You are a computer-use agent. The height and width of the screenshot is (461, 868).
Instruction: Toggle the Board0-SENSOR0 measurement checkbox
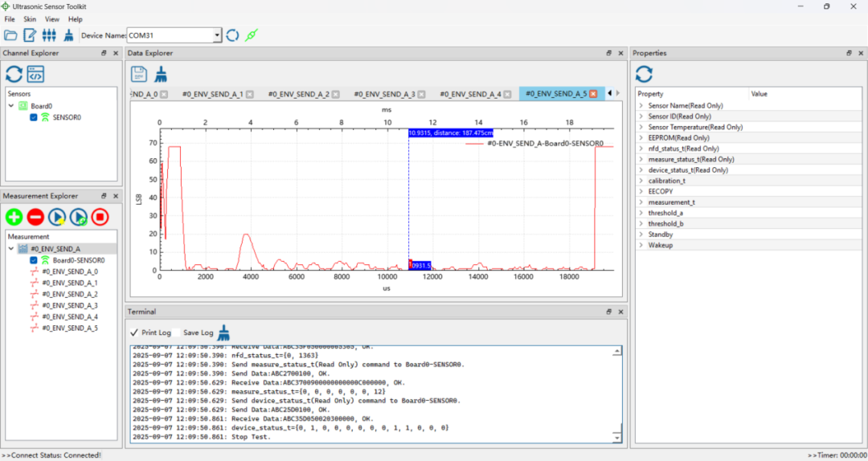pyautogui.click(x=34, y=260)
